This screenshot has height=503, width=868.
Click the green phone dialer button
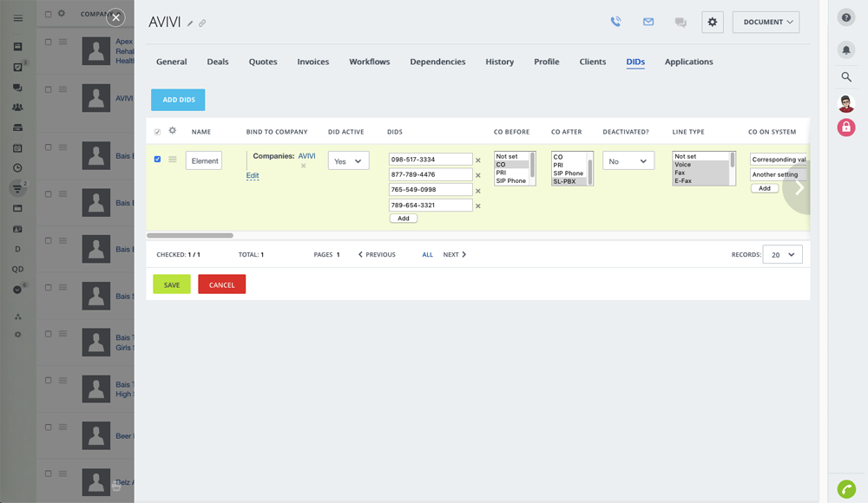[x=846, y=489]
